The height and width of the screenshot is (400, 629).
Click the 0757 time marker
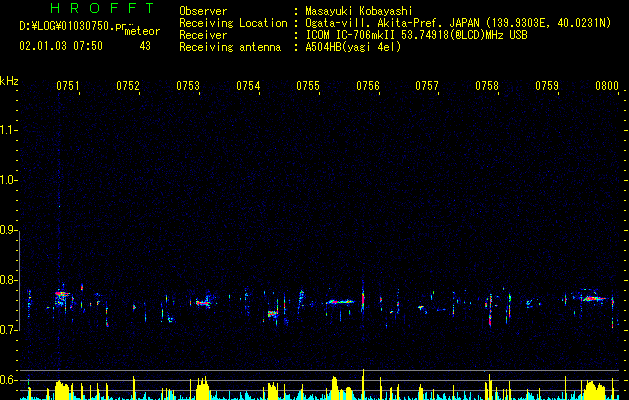427,86
